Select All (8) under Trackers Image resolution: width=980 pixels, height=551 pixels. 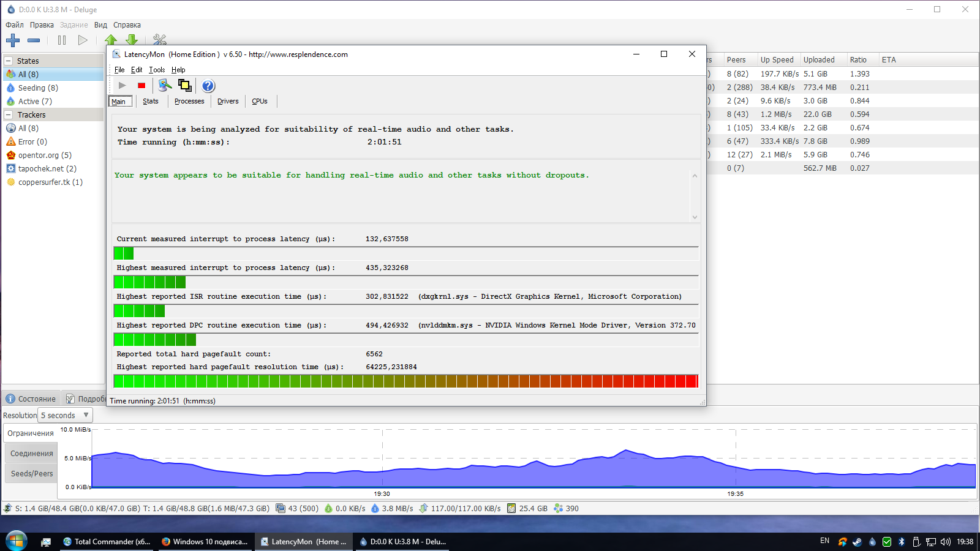[28, 129]
